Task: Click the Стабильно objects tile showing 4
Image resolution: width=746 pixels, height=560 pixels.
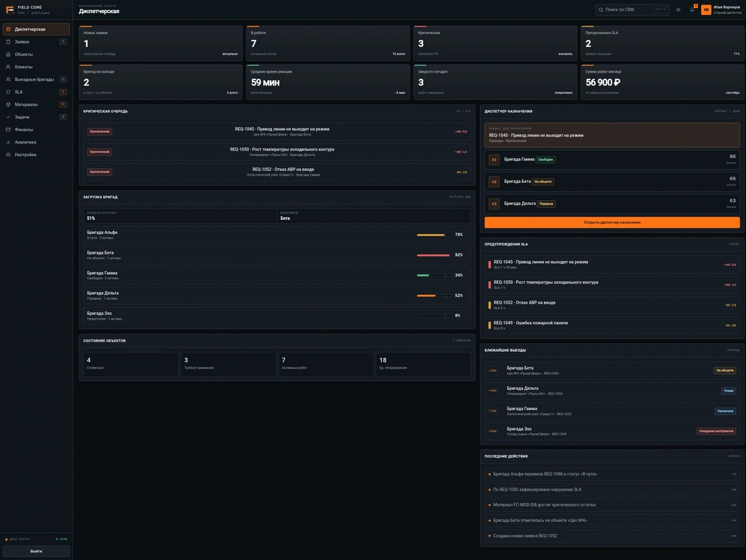Action: tap(130, 364)
